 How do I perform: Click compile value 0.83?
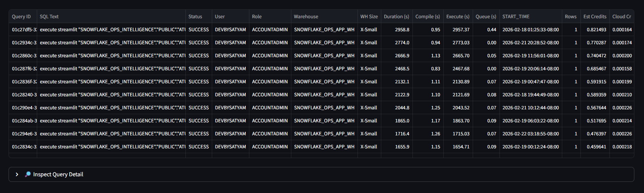coord(436,69)
